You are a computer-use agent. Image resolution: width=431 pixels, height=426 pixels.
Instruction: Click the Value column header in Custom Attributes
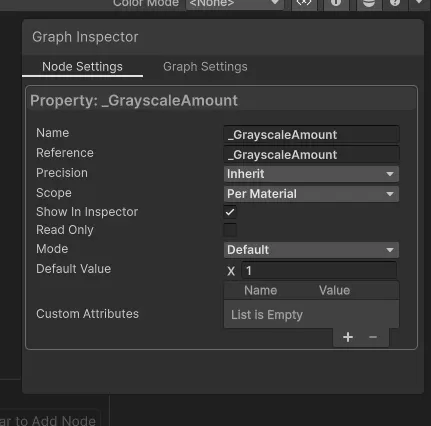(x=334, y=290)
